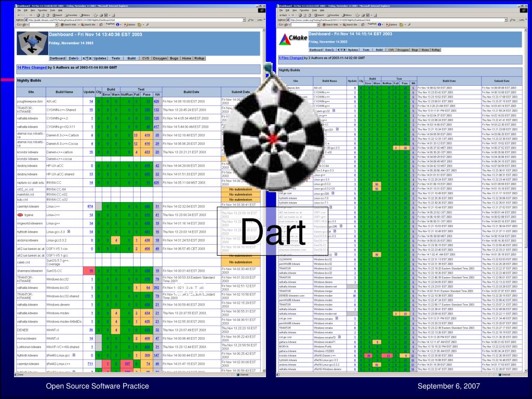Image resolution: width=532 pixels, height=399 pixels.
Task: Click Doxygen button in left dashboard
Action: pyautogui.click(x=159, y=58)
